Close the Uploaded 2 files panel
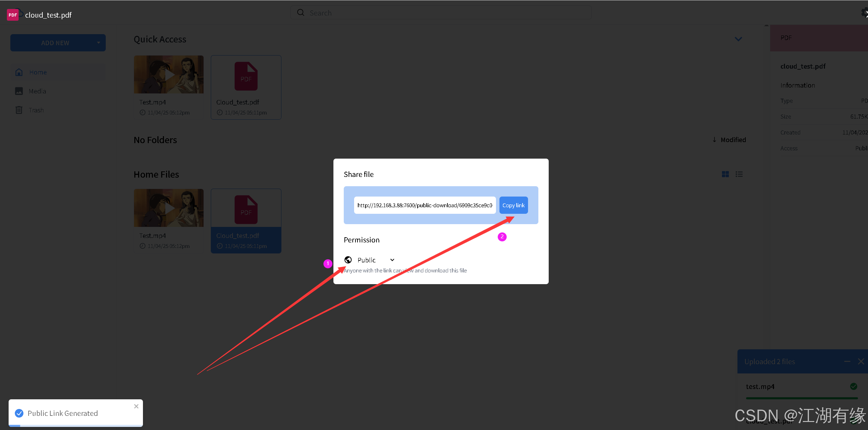The image size is (868, 430). tap(861, 361)
